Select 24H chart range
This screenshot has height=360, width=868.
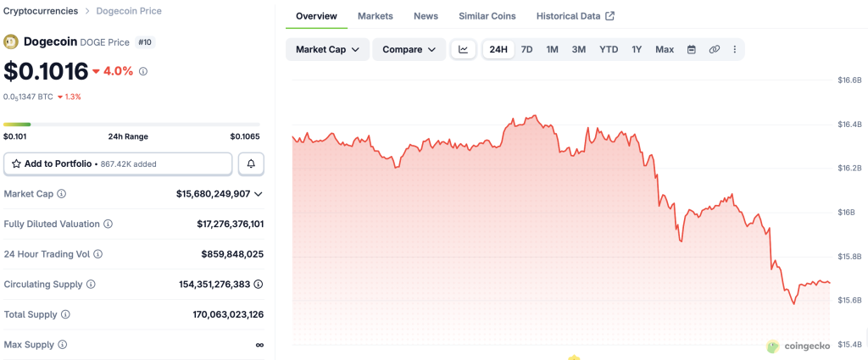click(498, 49)
